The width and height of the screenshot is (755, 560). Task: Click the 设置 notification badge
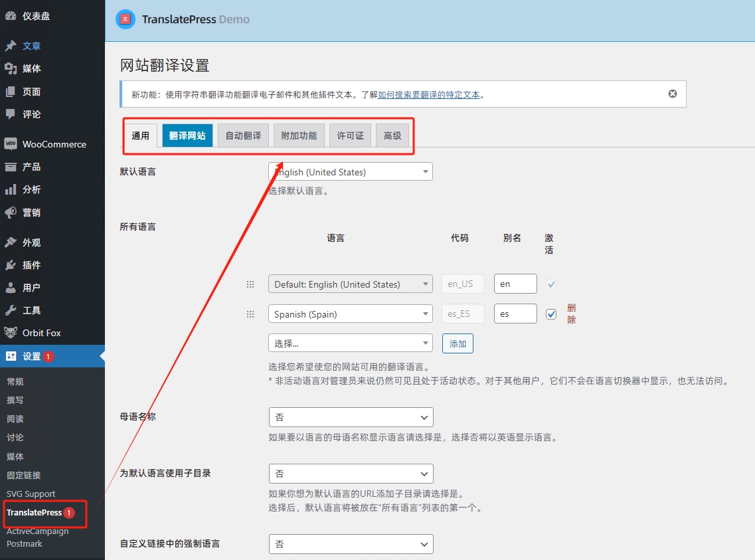click(48, 357)
